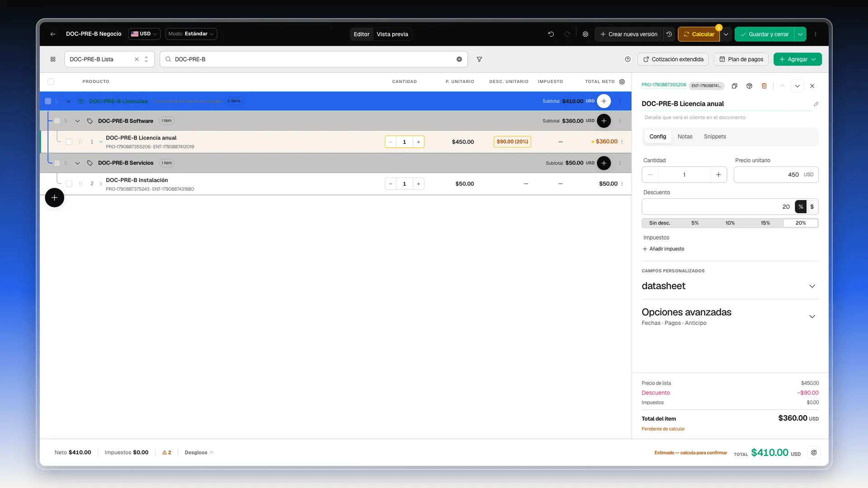Open column settings gear next to Total Neto
Viewport: 868px width, 488px height.
click(622, 82)
